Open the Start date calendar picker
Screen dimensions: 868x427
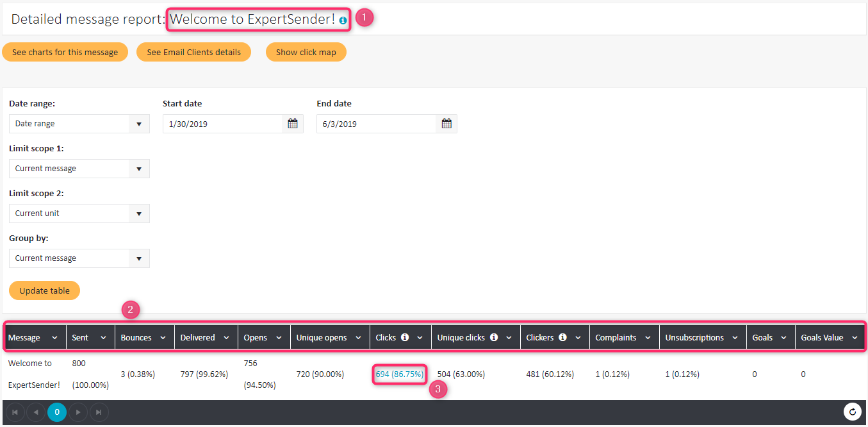point(293,124)
